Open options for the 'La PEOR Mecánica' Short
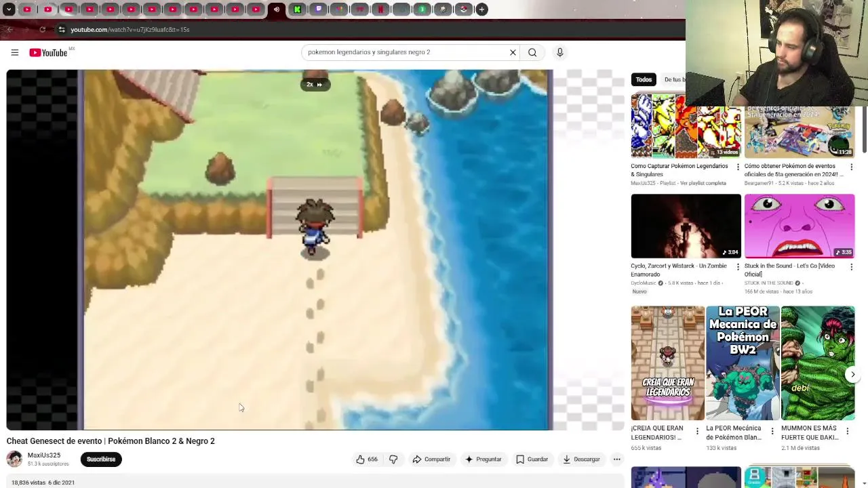This screenshot has width=868, height=488. tap(772, 431)
